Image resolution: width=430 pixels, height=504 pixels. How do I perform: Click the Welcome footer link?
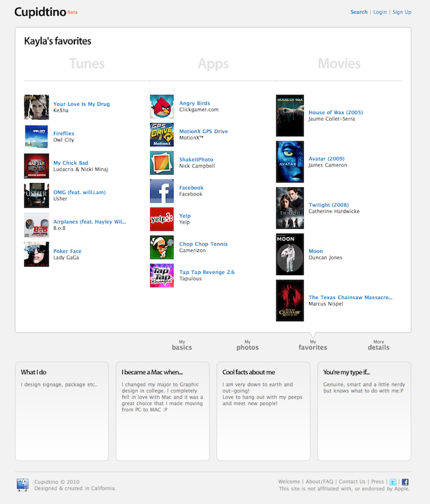289,481
